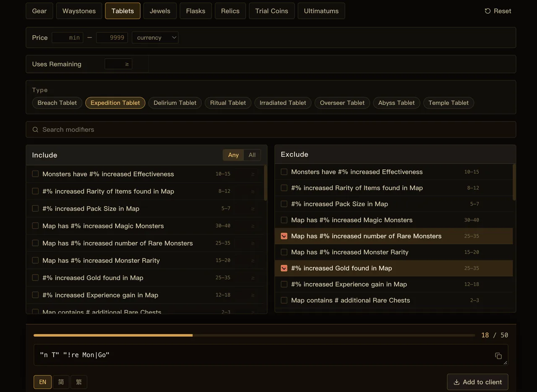Open the Ultimatums tab
The height and width of the screenshot is (392, 537).
(321, 11)
